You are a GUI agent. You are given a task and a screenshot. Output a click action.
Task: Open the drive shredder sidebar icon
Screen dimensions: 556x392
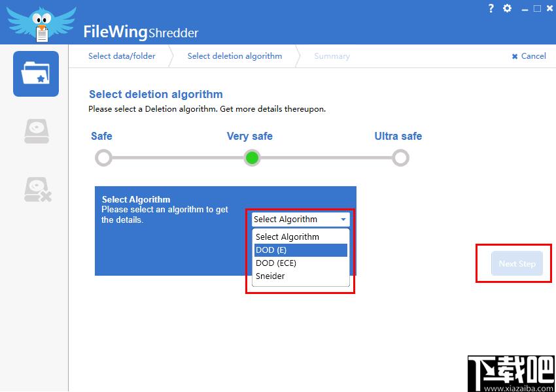[x=37, y=131]
